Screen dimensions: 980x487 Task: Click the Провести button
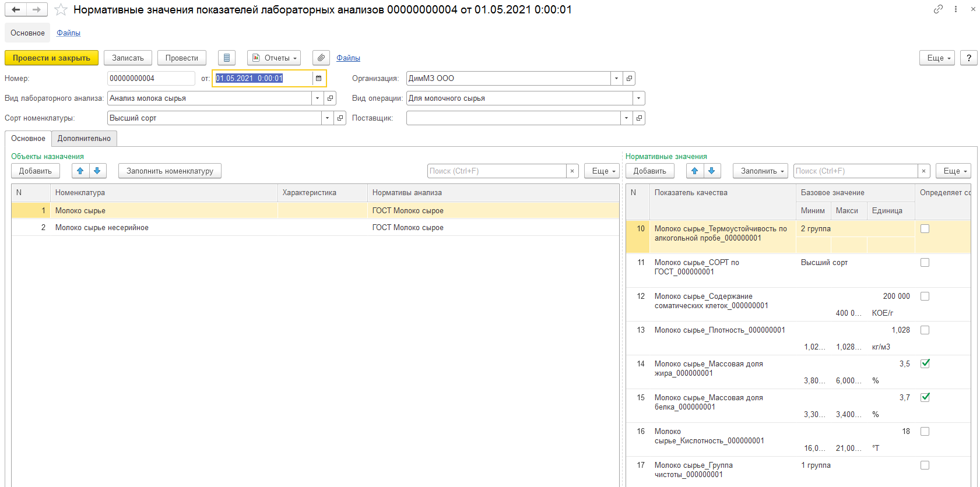[181, 58]
